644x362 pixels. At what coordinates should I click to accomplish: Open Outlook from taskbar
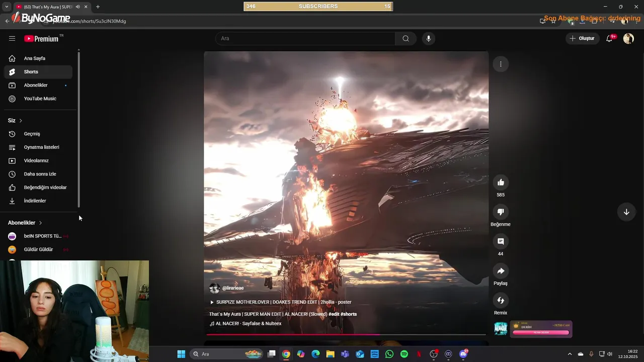[360, 354]
